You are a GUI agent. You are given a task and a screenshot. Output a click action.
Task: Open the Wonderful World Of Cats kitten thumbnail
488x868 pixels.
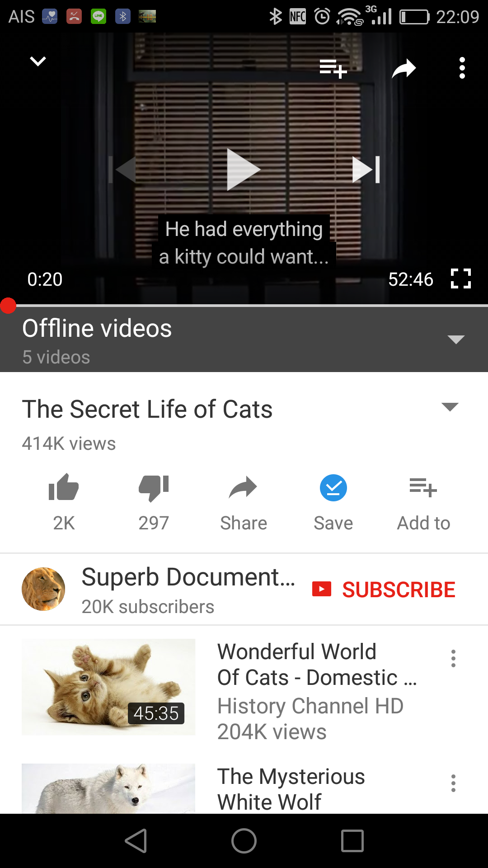(x=108, y=687)
